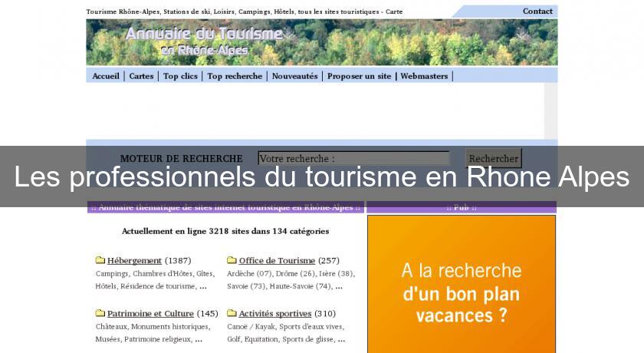644x353 pixels.
Task: Click the Patrimoine et Culture folder icon
Action: tap(100, 313)
